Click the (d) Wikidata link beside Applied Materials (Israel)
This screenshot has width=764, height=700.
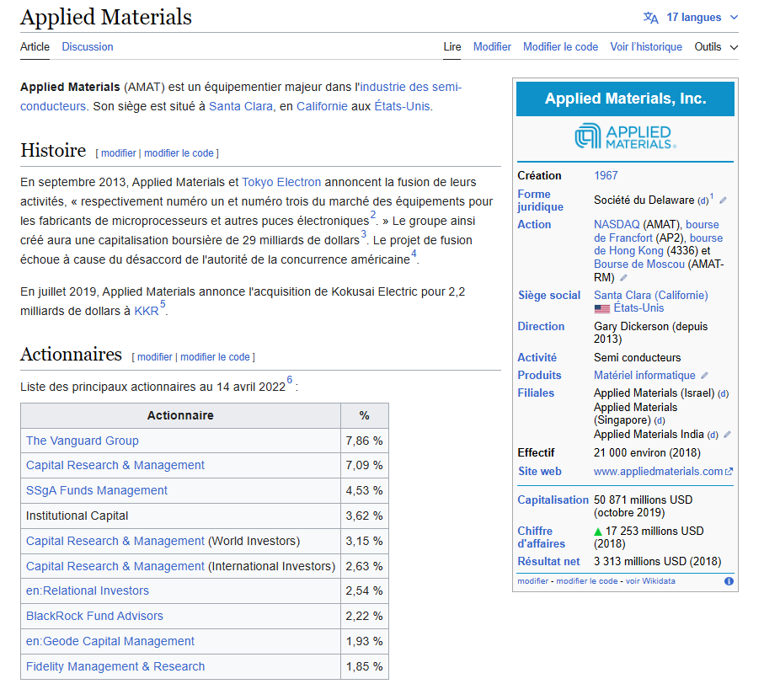click(x=723, y=394)
